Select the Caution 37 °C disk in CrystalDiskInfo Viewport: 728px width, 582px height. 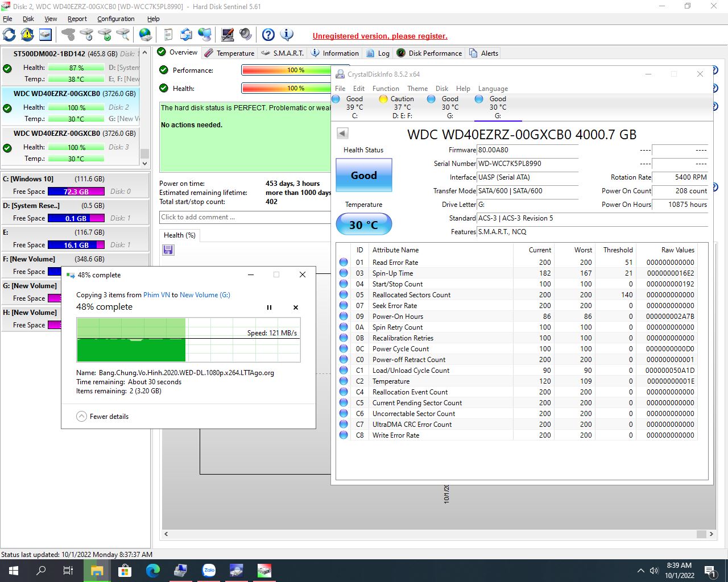(402, 107)
